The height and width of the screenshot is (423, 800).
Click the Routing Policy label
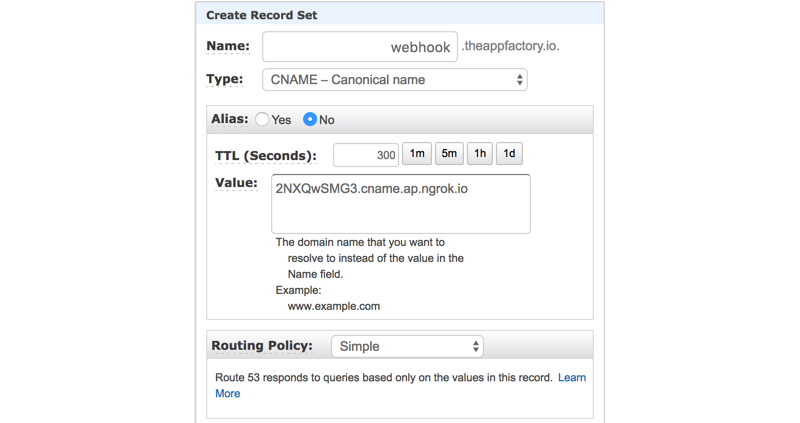[x=262, y=345]
